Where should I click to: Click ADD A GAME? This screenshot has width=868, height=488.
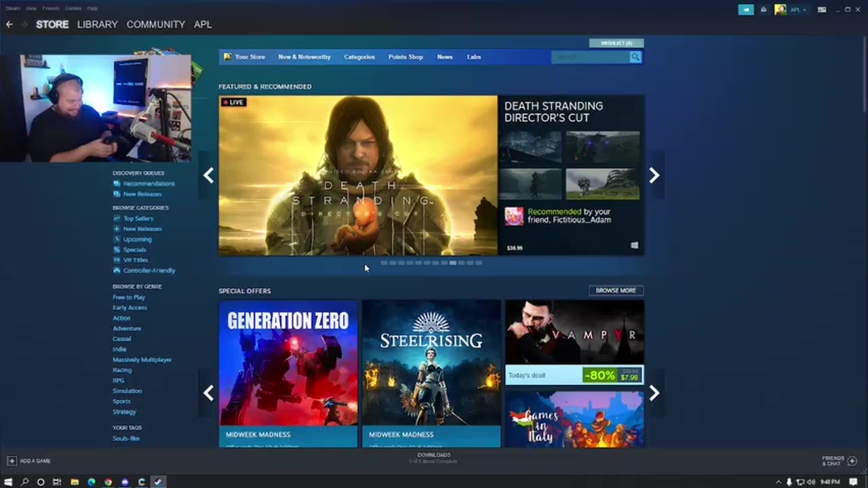29,461
